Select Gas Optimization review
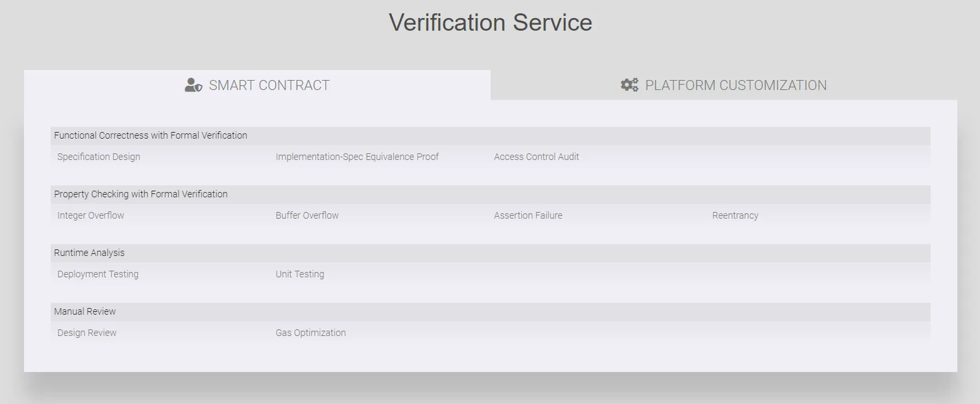This screenshot has height=404, width=980. pos(311,332)
